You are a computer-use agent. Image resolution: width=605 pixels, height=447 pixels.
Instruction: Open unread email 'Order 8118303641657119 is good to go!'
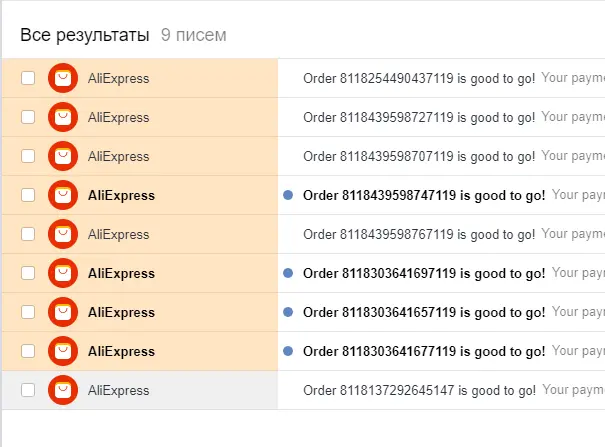424,312
